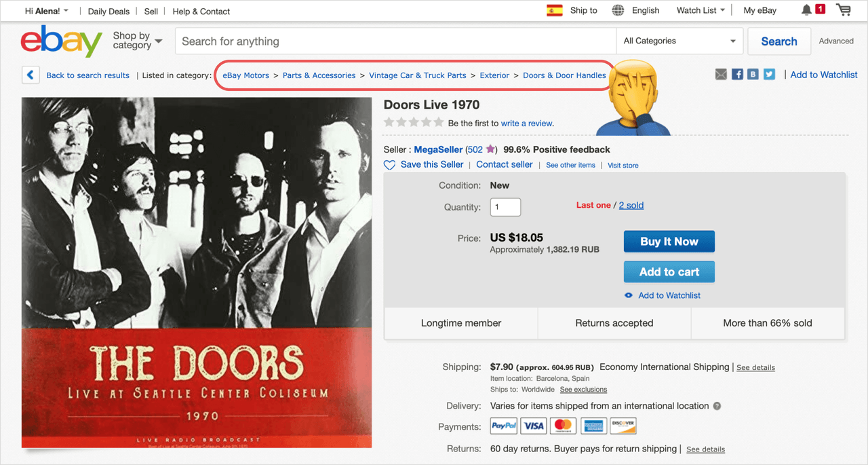This screenshot has width=868, height=465.
Task: Open Daily Deals in top menu
Action: coord(108,11)
